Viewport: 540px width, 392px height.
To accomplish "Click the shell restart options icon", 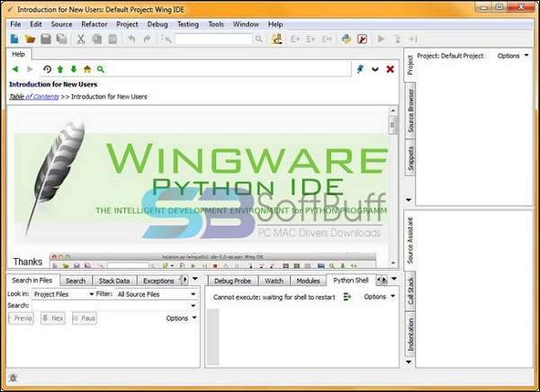I will pos(347,297).
